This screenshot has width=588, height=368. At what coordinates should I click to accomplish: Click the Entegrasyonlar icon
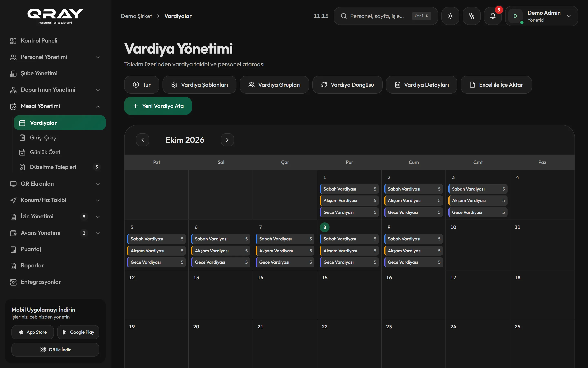tap(13, 282)
